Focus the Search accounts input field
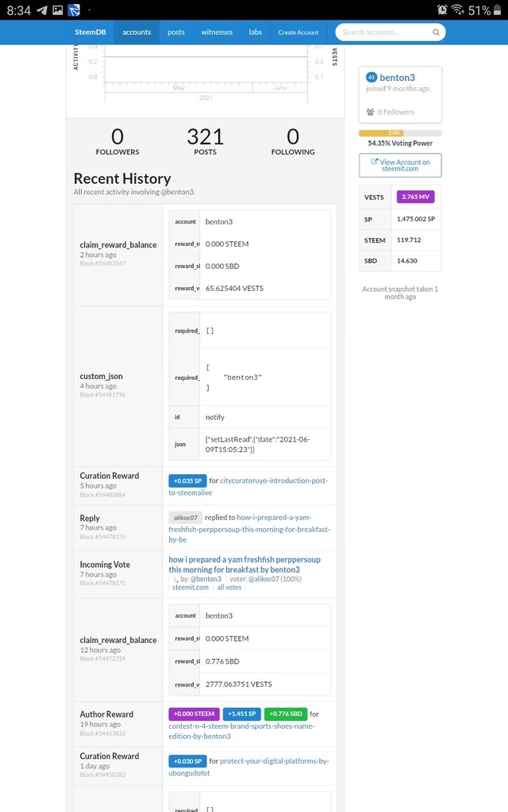508x812 pixels. [x=385, y=33]
